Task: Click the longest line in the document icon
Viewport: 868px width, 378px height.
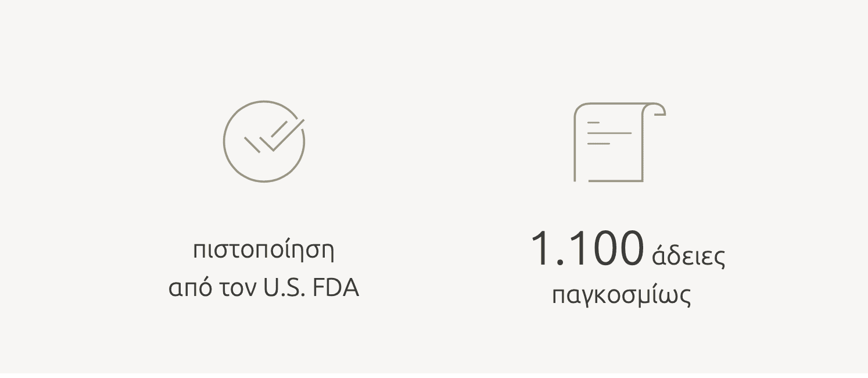Action: pyautogui.click(x=609, y=133)
